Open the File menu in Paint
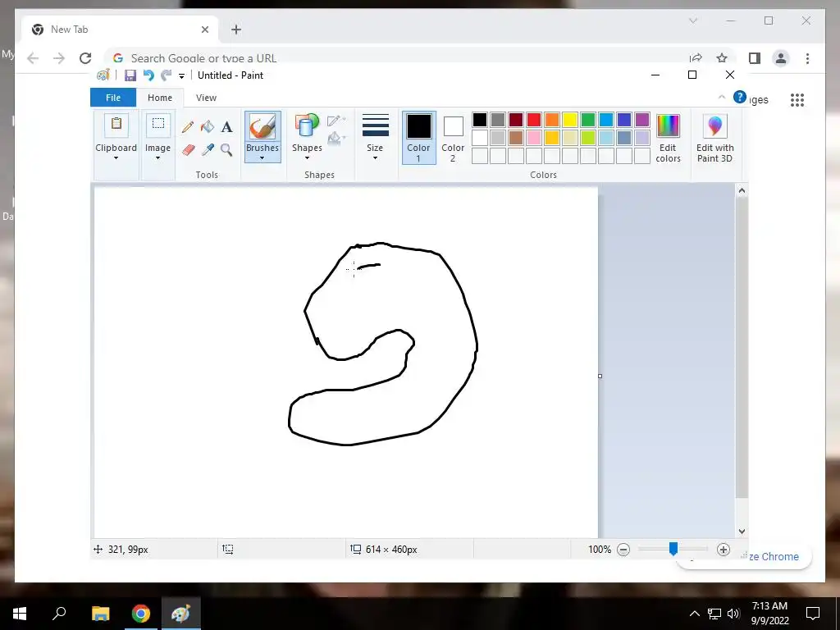 [113, 98]
